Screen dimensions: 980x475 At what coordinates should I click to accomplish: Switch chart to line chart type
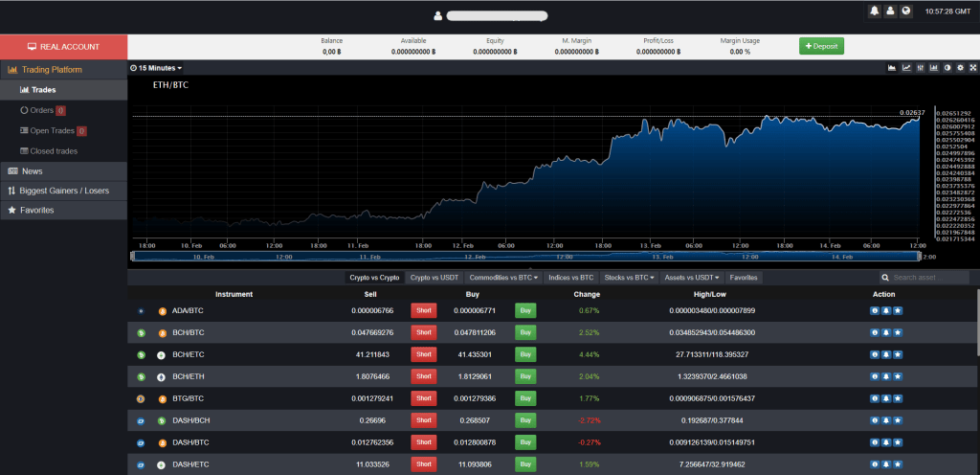[906, 68]
